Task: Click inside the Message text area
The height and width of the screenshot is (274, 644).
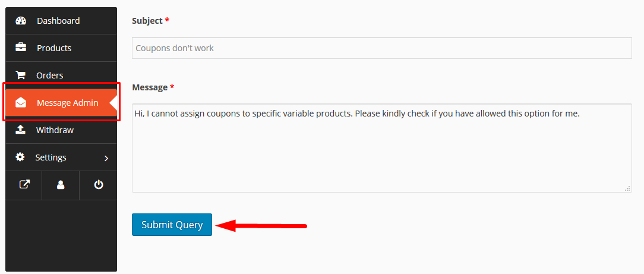Action: click(381, 148)
